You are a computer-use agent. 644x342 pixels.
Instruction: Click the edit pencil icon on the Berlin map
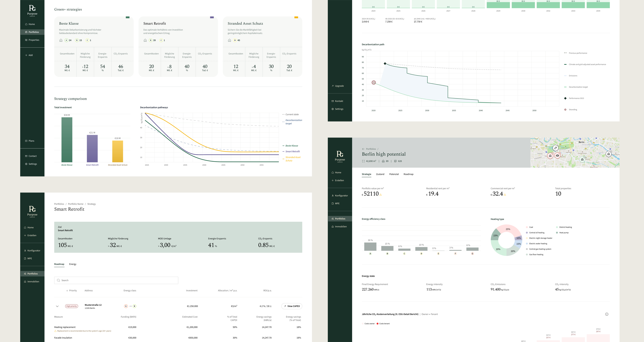(555, 148)
